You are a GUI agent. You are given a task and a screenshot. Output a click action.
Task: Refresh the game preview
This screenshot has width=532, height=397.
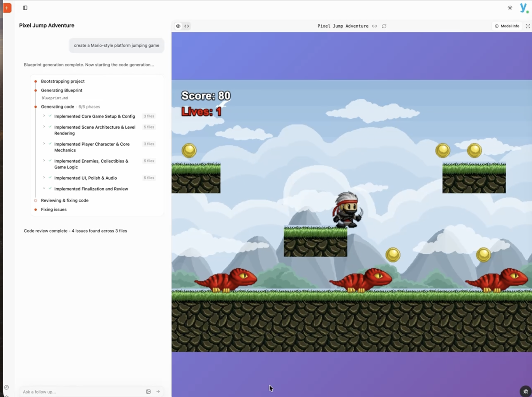[384, 26]
